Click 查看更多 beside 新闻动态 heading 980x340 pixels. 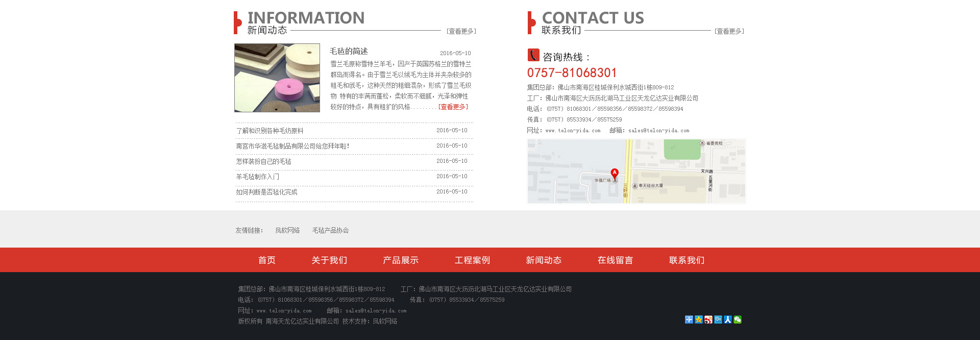tap(461, 31)
